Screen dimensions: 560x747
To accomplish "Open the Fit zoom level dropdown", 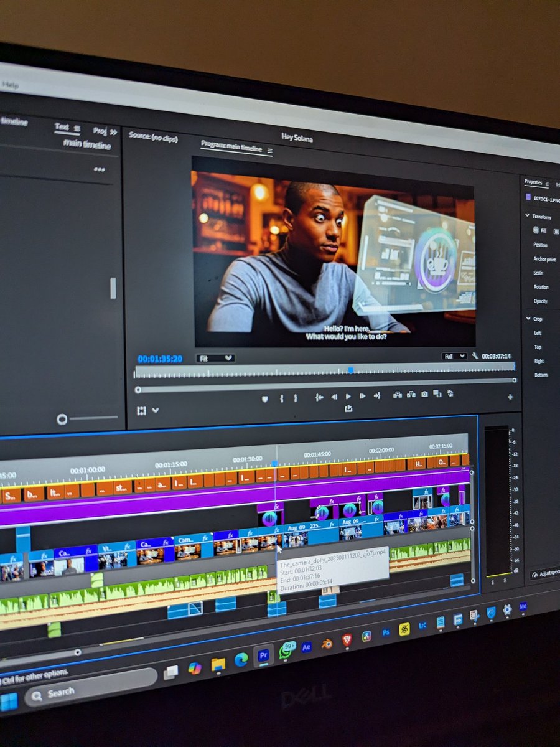I will click(215, 359).
